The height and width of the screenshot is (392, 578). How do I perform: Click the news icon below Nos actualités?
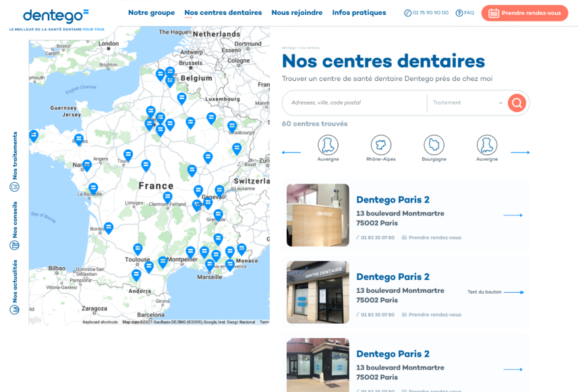(x=14, y=310)
